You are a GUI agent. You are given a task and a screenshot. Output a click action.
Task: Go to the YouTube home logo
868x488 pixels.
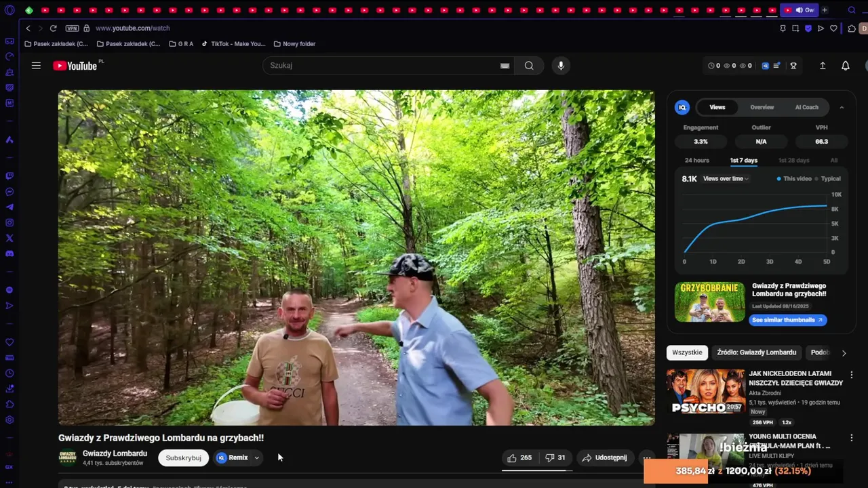75,66
